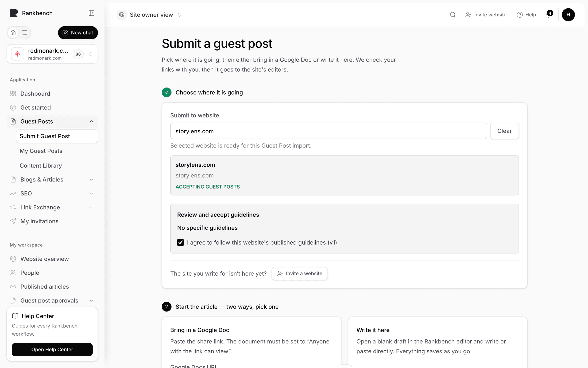Open the Site owner view switcher
Image resolution: width=588 pixels, height=368 pixels.
coord(149,15)
